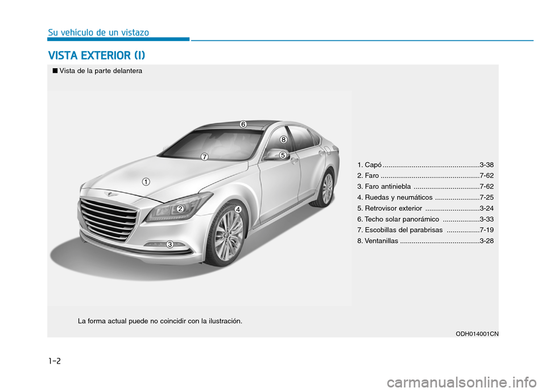Click page reference 3-33 for Techo solar
The image size is (546, 392).
click(x=487, y=219)
